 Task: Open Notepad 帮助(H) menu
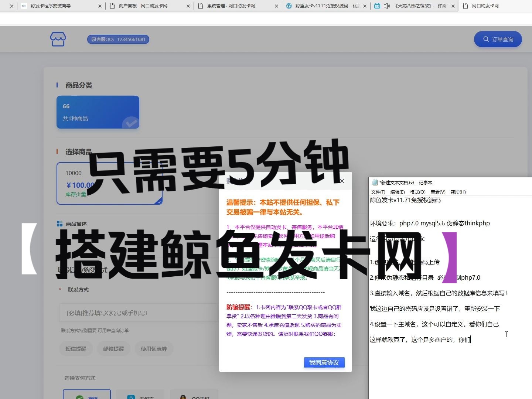coord(458,192)
